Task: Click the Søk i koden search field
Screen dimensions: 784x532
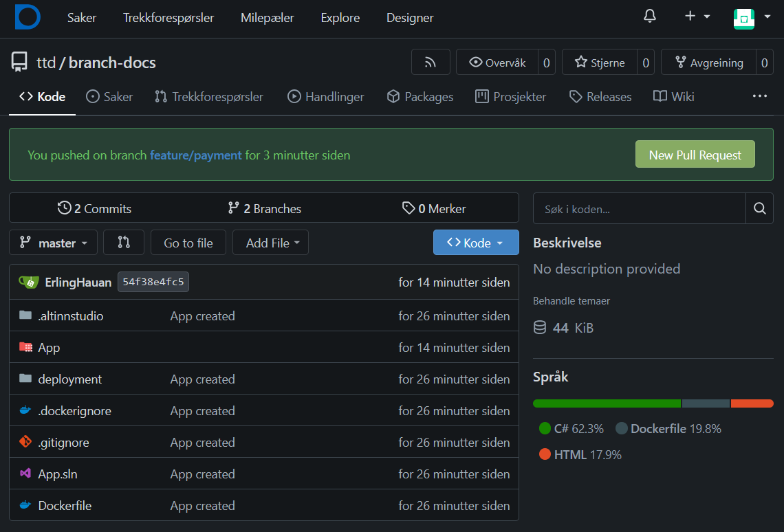Action: click(639, 209)
